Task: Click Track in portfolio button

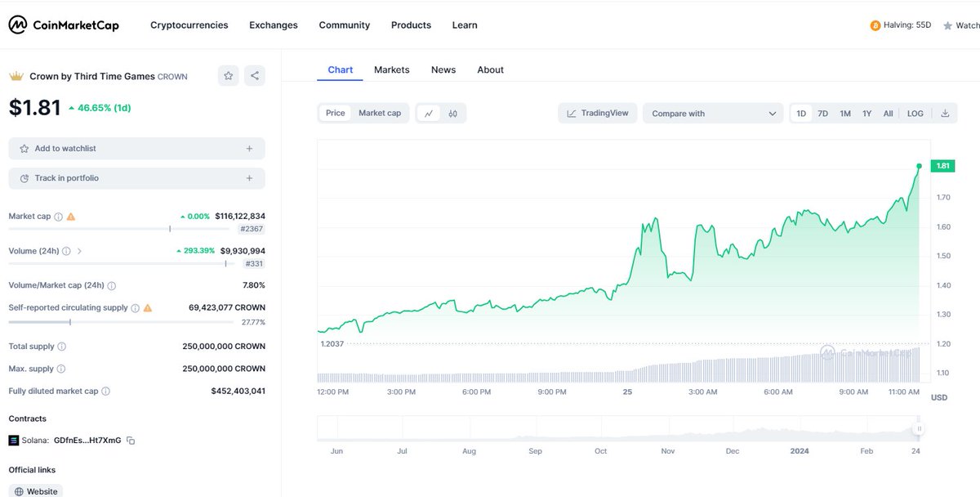Action: click(x=137, y=178)
